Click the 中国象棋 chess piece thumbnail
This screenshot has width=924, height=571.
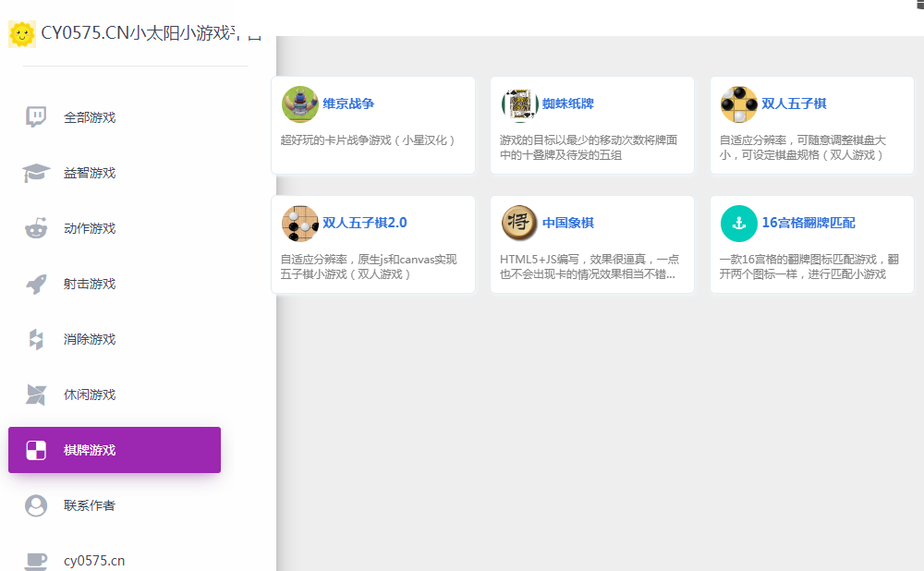pos(519,224)
